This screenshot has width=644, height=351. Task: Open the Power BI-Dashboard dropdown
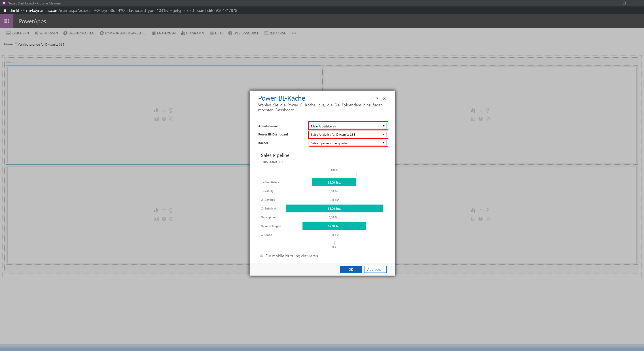click(x=348, y=135)
